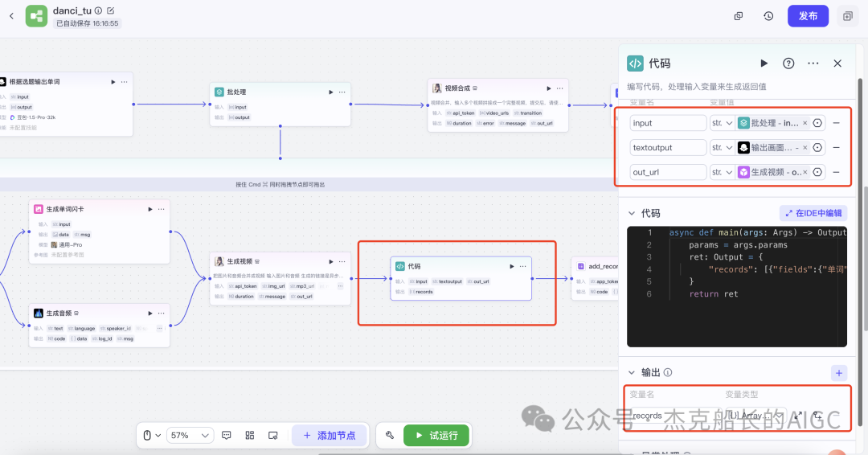Image resolution: width=868 pixels, height=455 pixels.
Task: Click 添加节点 button
Action: pos(330,436)
